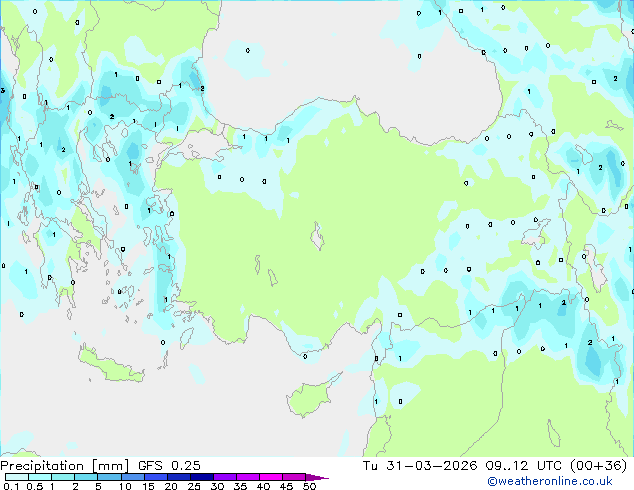
Task: Click the '0.1' legend scale label
Action: click(11, 486)
